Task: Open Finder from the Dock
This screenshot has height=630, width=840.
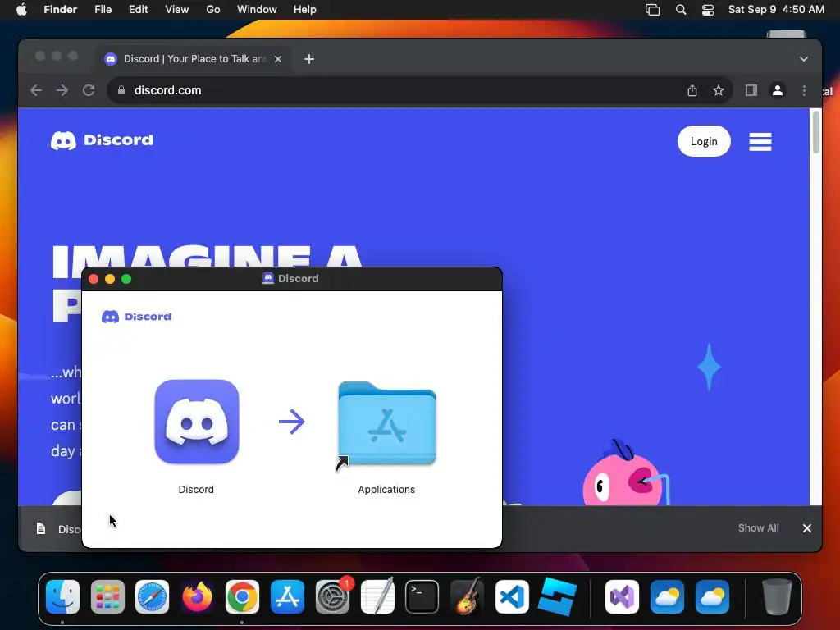Action: pyautogui.click(x=62, y=596)
